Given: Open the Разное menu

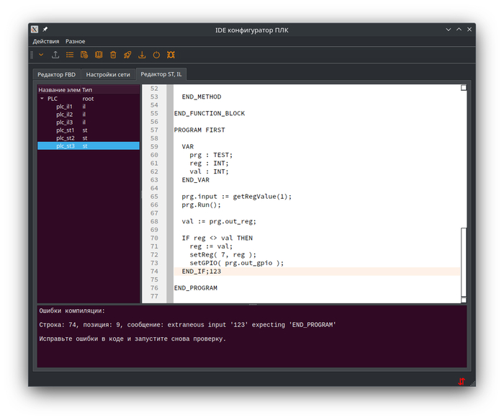Looking at the screenshot, I should point(75,41).
